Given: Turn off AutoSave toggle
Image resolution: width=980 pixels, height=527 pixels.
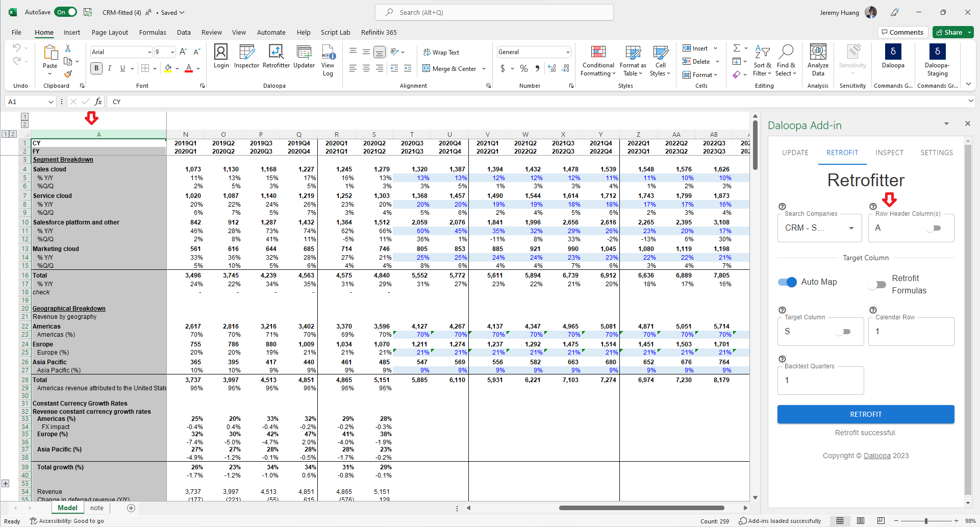Looking at the screenshot, I should (66, 12).
